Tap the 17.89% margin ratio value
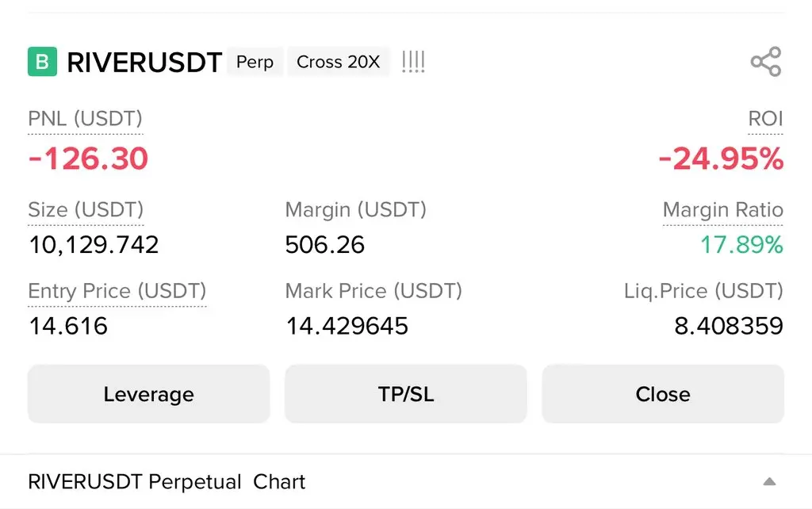Image resolution: width=812 pixels, height=509 pixels. [741, 244]
